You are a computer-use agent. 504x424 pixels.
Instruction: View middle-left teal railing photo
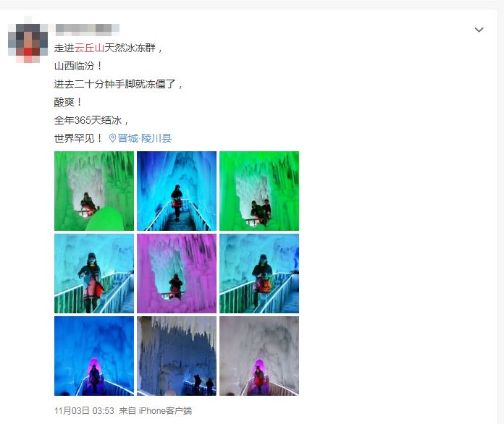[x=94, y=274]
